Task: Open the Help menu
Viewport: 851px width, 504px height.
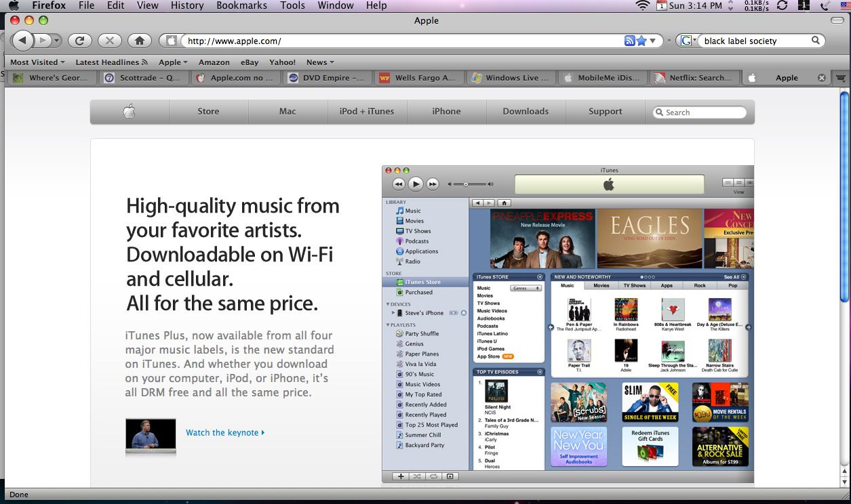Action: click(x=376, y=5)
